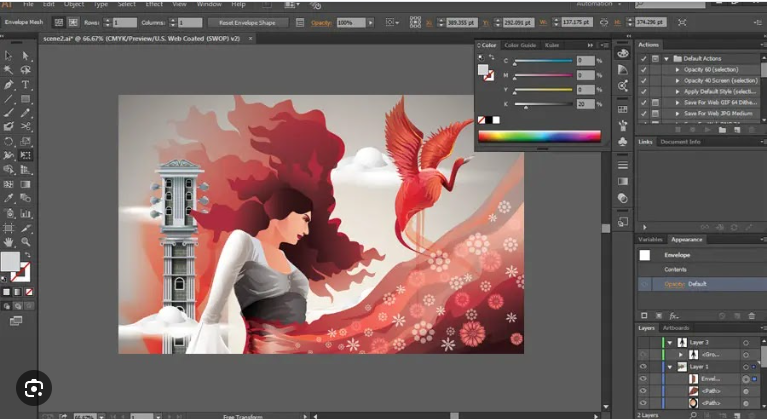The image size is (767, 419).
Task: Hide Layer 1 using eye icon
Action: (643, 367)
